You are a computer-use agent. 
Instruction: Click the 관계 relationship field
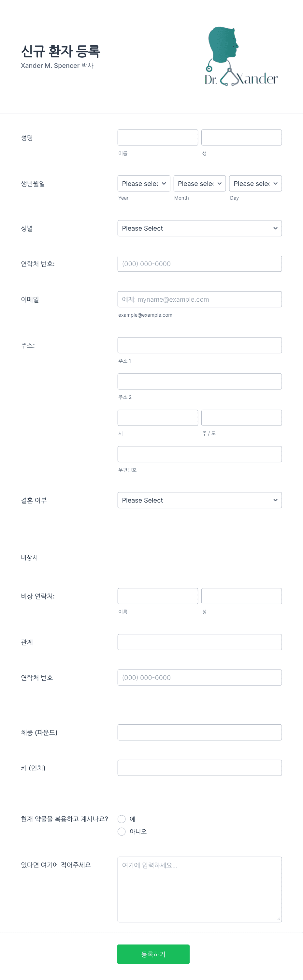point(200,642)
